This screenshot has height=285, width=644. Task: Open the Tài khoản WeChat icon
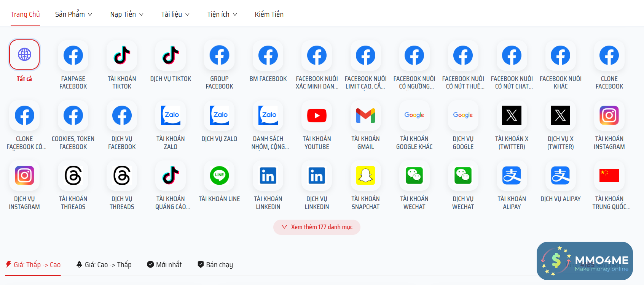coord(414,175)
